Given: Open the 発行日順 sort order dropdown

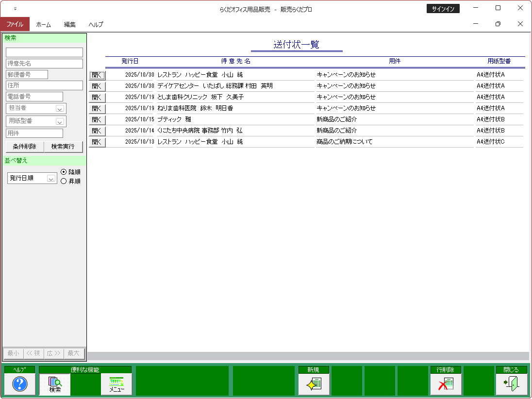Looking at the screenshot, I should [51, 179].
